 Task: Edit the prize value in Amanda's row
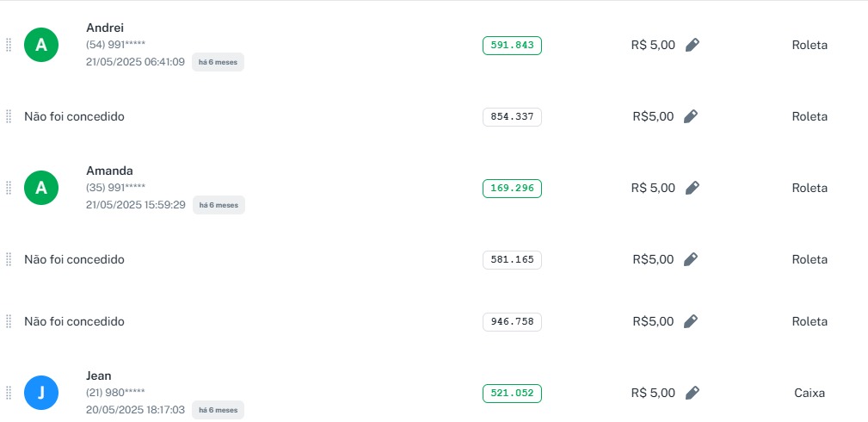[x=693, y=188]
